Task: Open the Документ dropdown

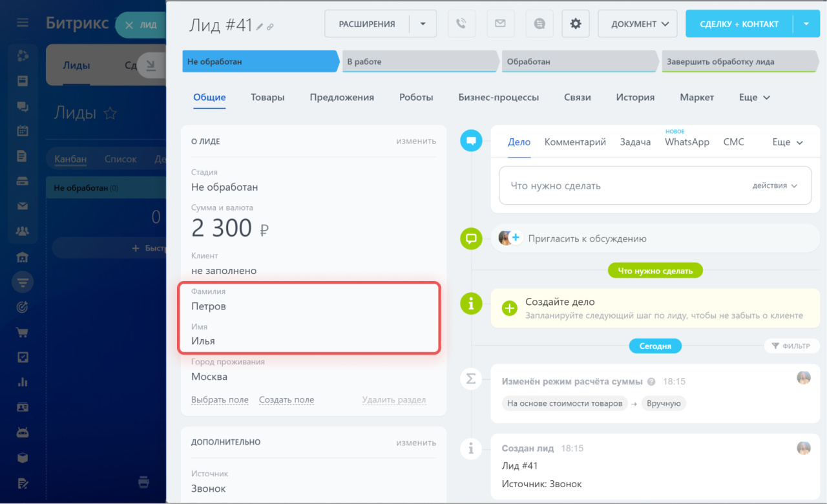Action: (x=637, y=24)
